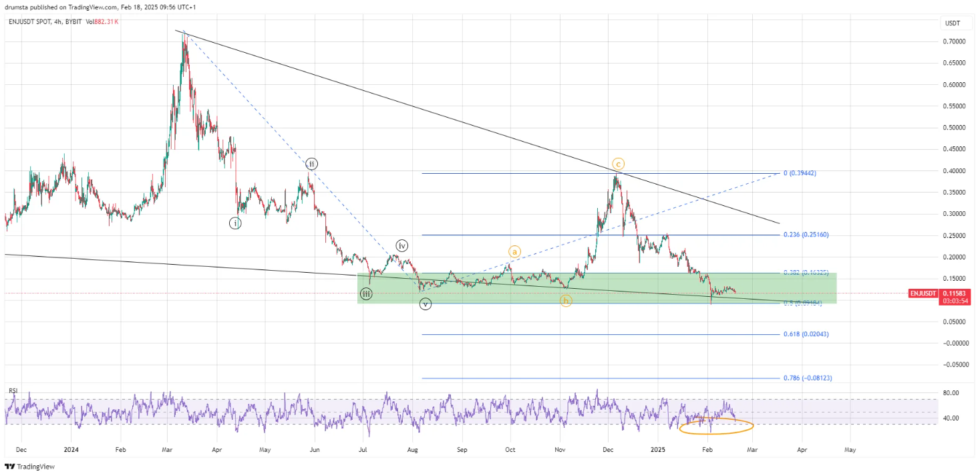Click the circled wave marker 'ii'

[x=311, y=162]
